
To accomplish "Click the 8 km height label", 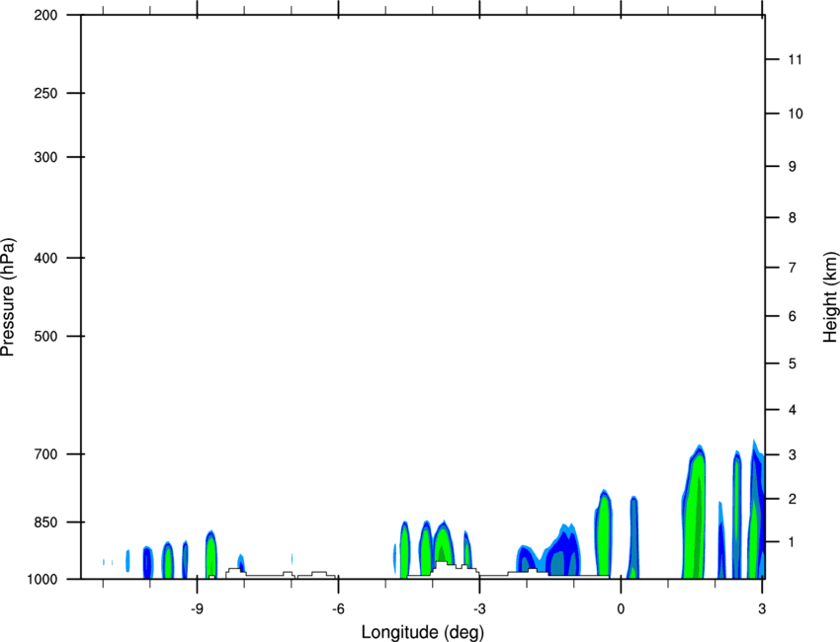I will point(793,217).
